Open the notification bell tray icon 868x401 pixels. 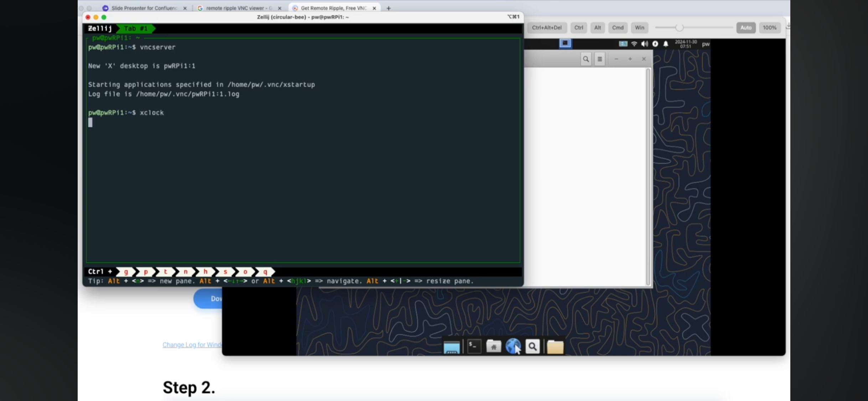point(666,44)
